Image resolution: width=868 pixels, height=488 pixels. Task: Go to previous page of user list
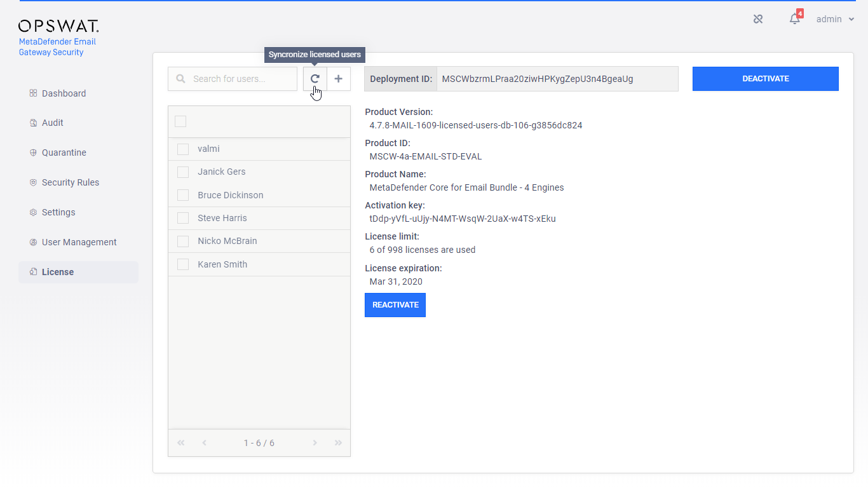click(x=204, y=443)
